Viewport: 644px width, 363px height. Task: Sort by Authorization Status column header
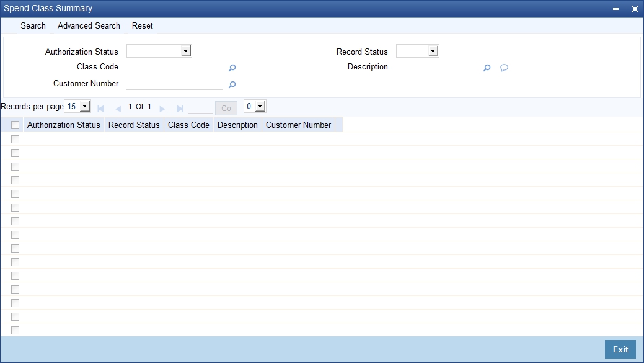[x=64, y=125]
